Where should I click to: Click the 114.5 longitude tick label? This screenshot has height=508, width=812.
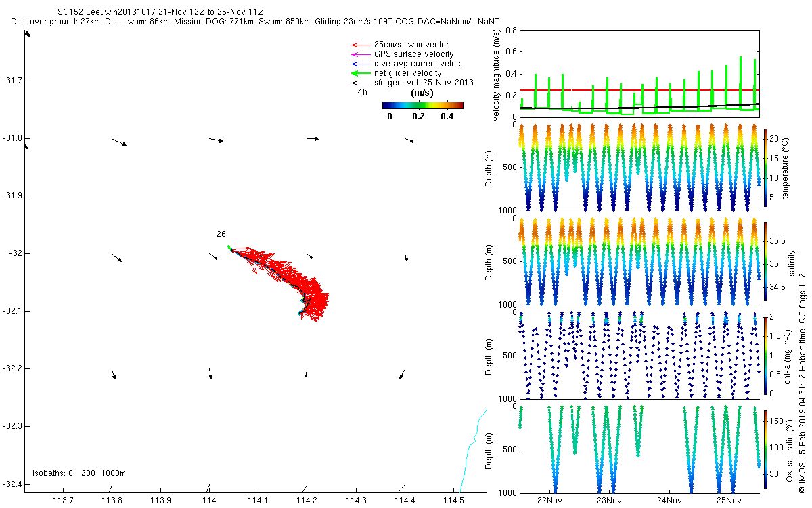click(453, 501)
